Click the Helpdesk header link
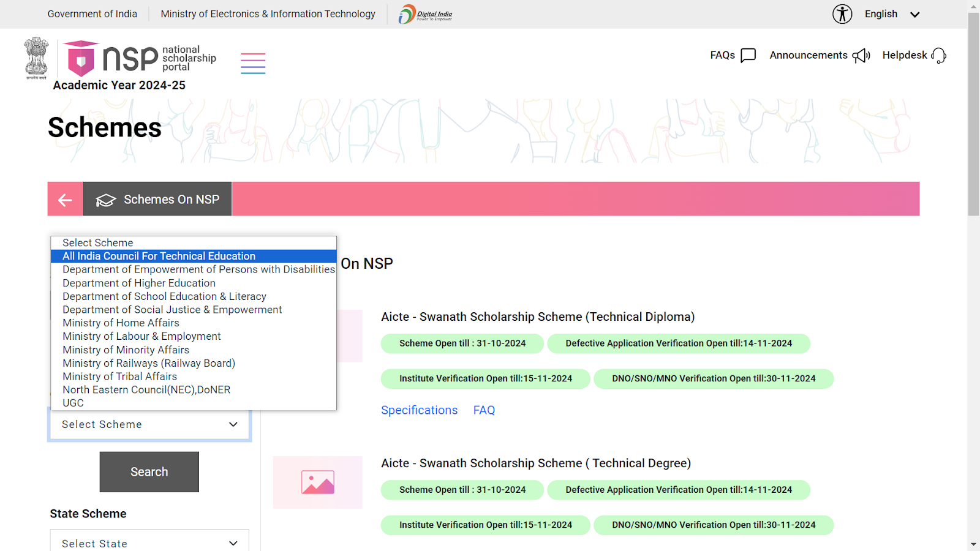The width and height of the screenshot is (980, 551). [905, 55]
